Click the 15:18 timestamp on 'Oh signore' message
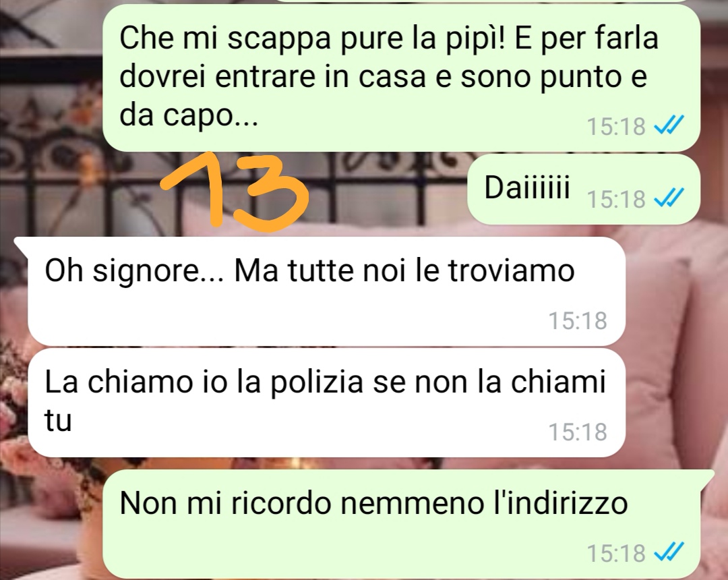This screenshot has width=728, height=580. click(578, 320)
